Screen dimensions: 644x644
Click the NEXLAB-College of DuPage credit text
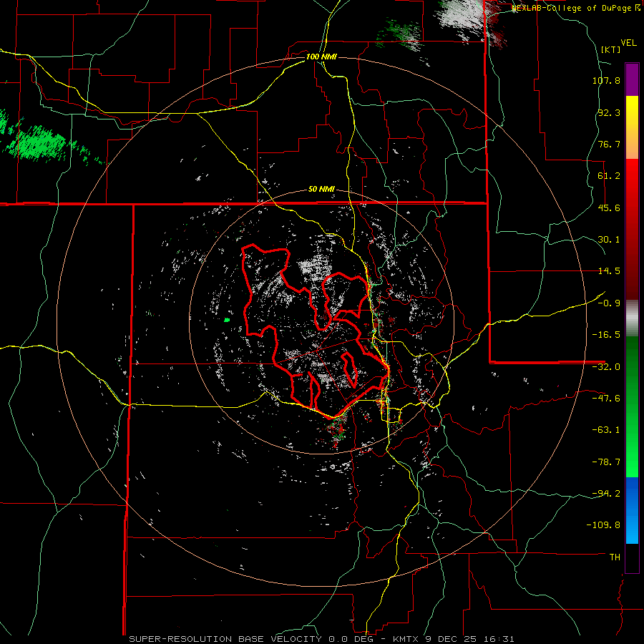[576, 8]
